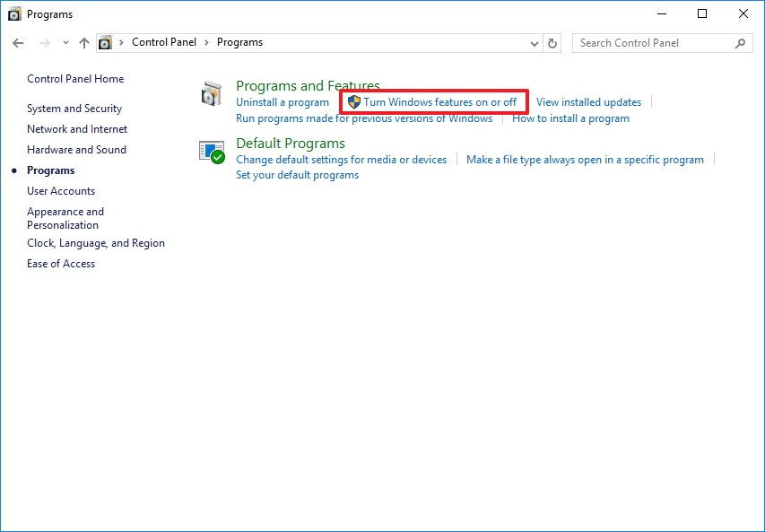Screen dimensions: 765x532
Task: Change default settings for media or devices
Action: point(341,160)
